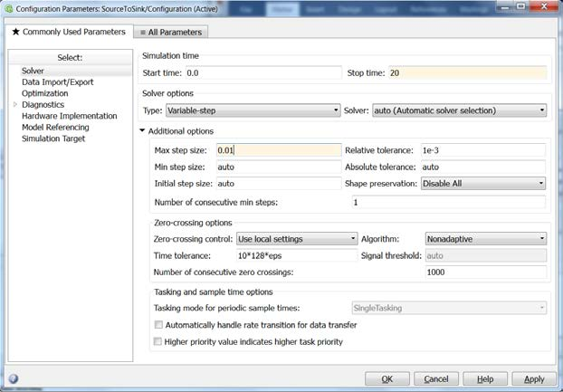Screen dimensions: 563x392
Task: Open the solver Type dropdown
Action: (x=253, y=110)
